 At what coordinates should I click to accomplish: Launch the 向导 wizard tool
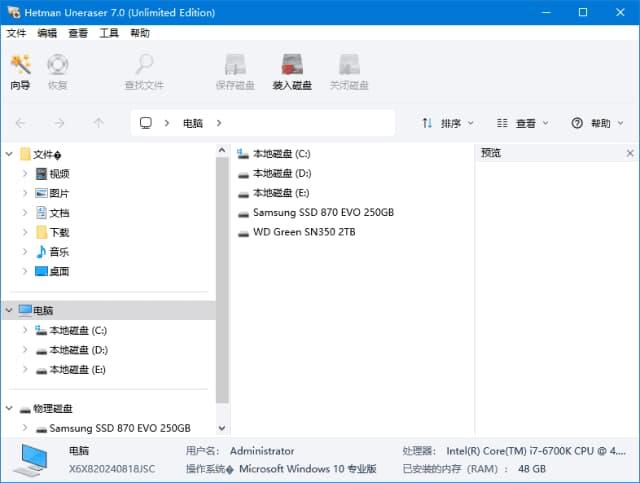coord(20,71)
